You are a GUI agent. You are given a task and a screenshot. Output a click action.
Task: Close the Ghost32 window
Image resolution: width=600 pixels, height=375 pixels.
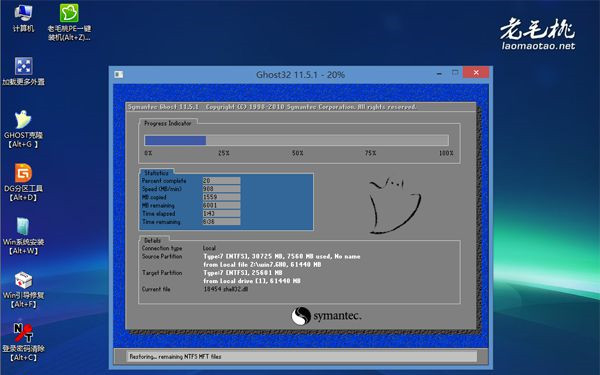coord(476,72)
